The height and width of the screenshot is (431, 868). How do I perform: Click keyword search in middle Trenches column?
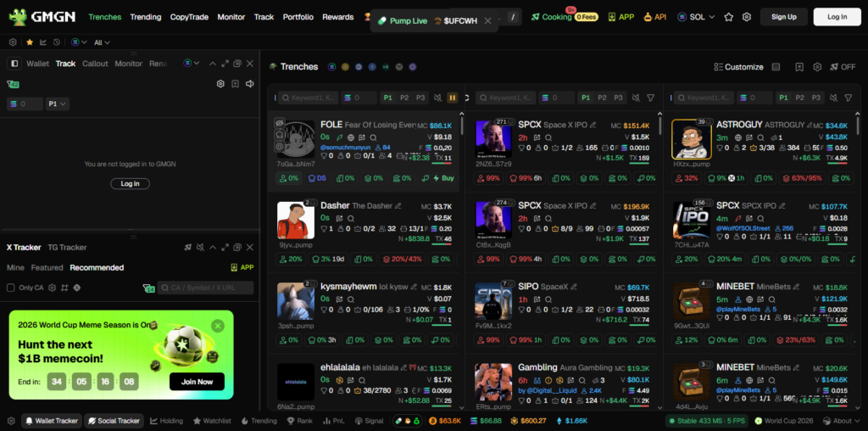(x=505, y=98)
